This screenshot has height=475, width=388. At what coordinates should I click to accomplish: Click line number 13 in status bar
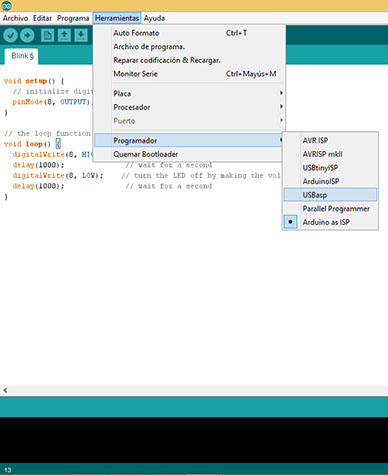[x=7, y=470]
